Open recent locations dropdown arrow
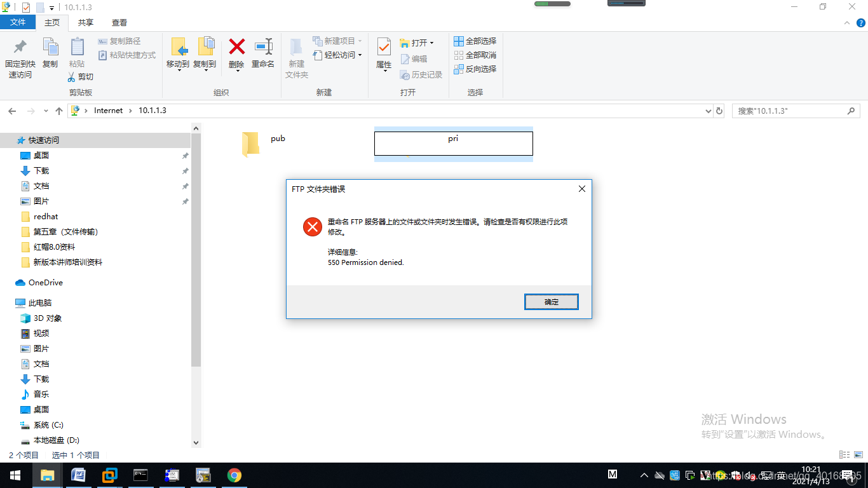The width and height of the screenshot is (868, 488). pos(46,111)
